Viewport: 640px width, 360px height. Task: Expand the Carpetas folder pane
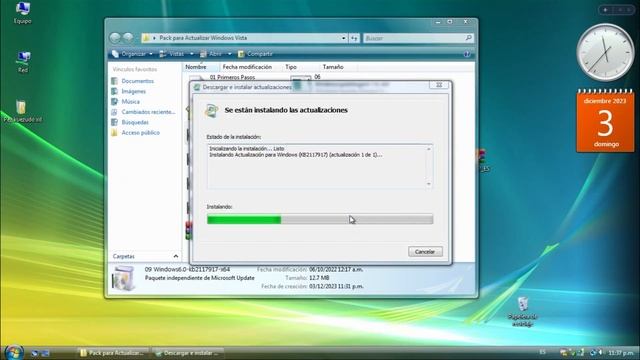coord(176,256)
